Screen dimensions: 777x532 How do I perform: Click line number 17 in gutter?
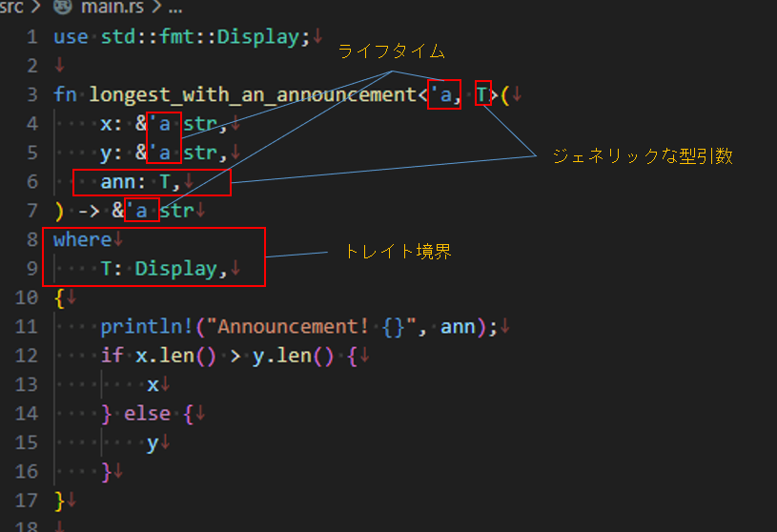[27, 501]
